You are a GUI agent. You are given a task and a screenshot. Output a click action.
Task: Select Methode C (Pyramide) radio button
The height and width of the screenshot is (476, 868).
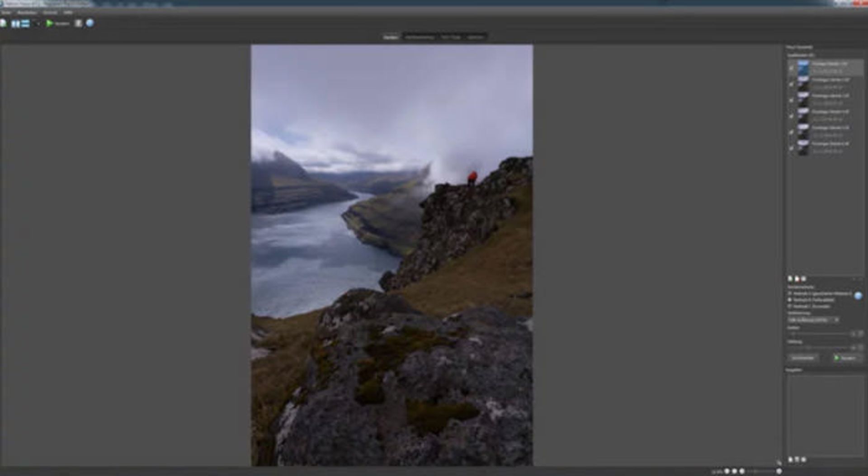click(x=790, y=306)
